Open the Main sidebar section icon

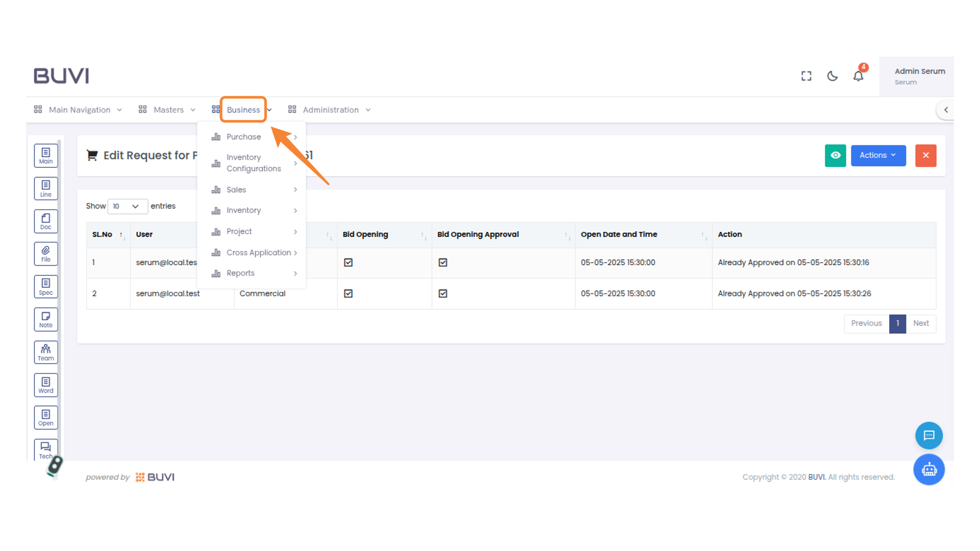46,156
